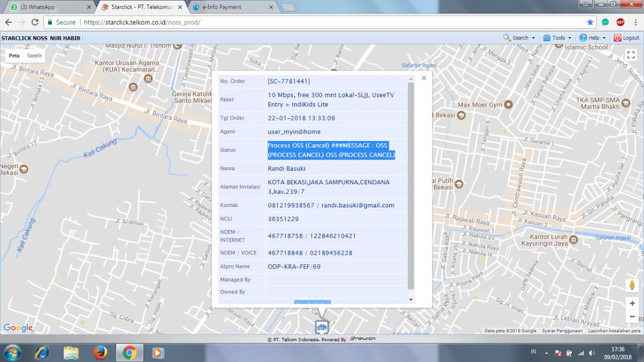644x362 pixels.
Task: Switch map to Satelit view
Action: pyautogui.click(x=34, y=55)
